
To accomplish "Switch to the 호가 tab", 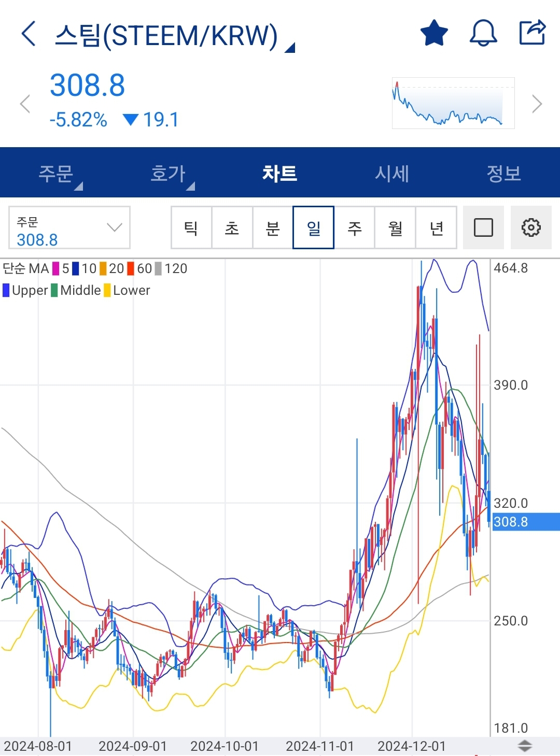I will (168, 173).
